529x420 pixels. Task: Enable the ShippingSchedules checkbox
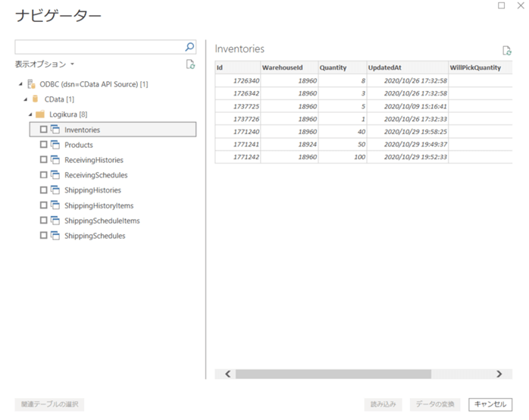(x=43, y=236)
